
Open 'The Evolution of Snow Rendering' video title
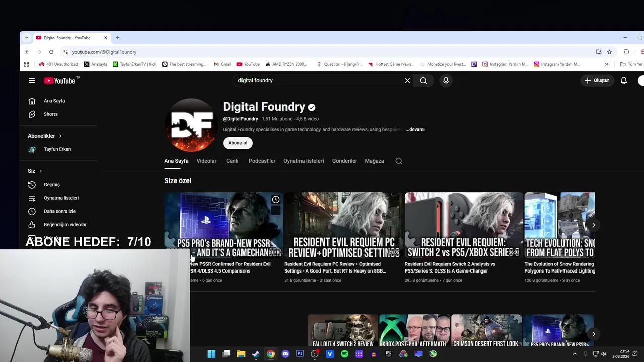tap(559, 267)
